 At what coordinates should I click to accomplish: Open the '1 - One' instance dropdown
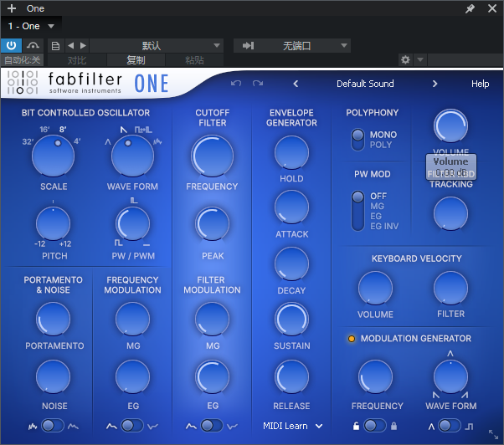[31, 26]
